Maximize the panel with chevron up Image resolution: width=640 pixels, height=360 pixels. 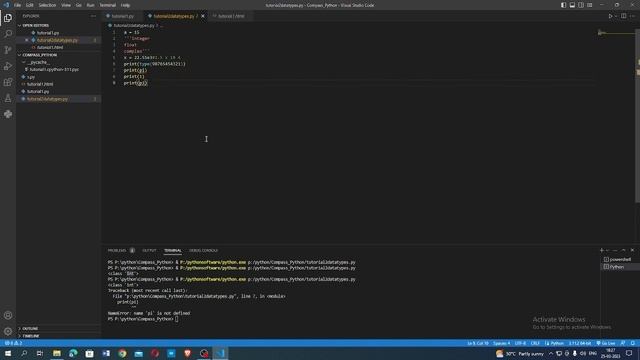tap(623, 250)
